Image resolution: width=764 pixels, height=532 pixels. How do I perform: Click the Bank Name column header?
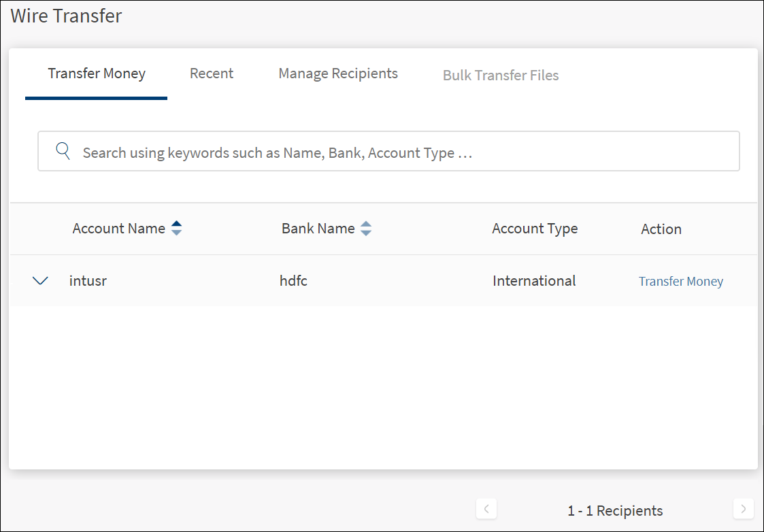318,229
